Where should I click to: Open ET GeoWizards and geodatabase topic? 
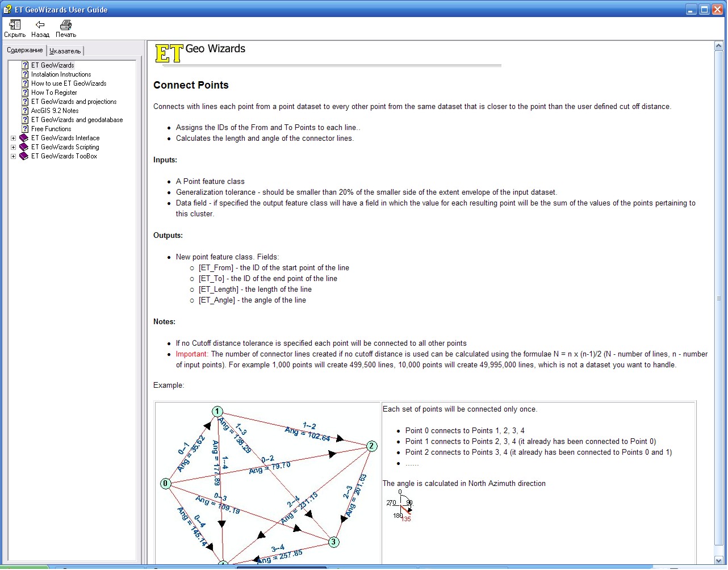[77, 120]
